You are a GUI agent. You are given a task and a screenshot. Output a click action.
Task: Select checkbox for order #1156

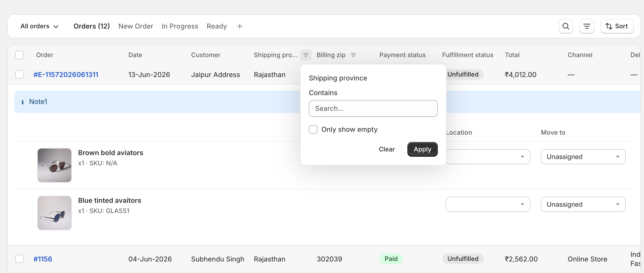(x=19, y=259)
